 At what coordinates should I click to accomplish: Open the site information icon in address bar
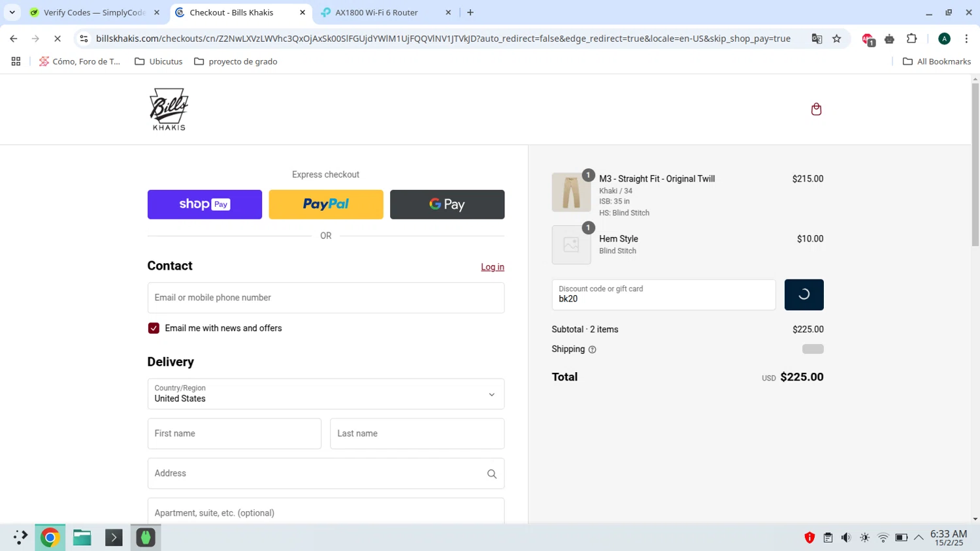click(x=84, y=39)
